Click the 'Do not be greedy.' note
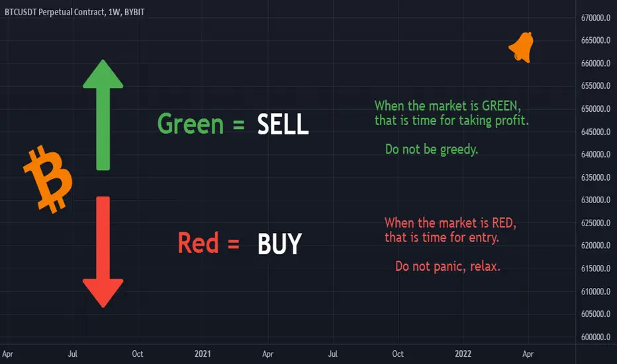617x364 pixels. point(431,150)
